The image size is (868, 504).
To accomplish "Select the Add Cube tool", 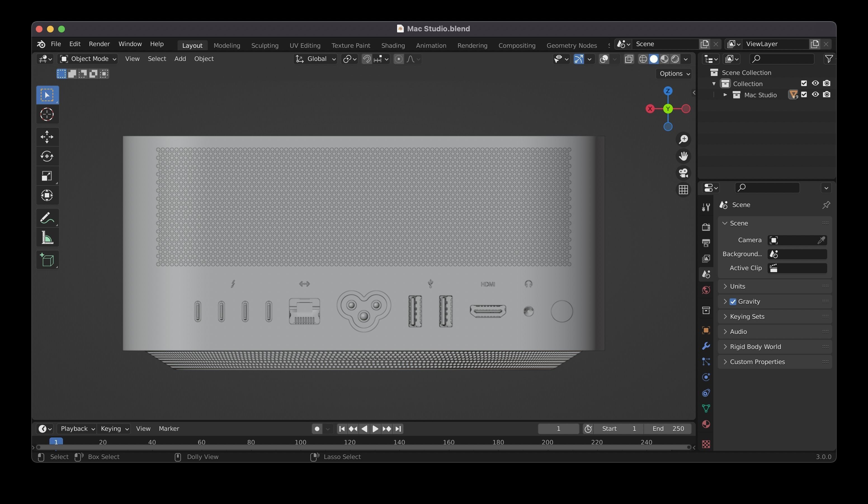I will (x=48, y=260).
